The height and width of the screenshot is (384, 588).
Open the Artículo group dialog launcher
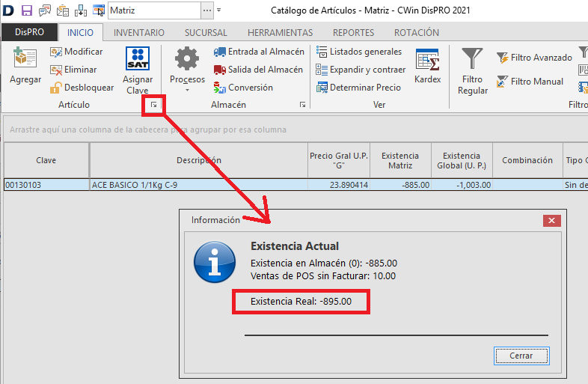point(153,106)
